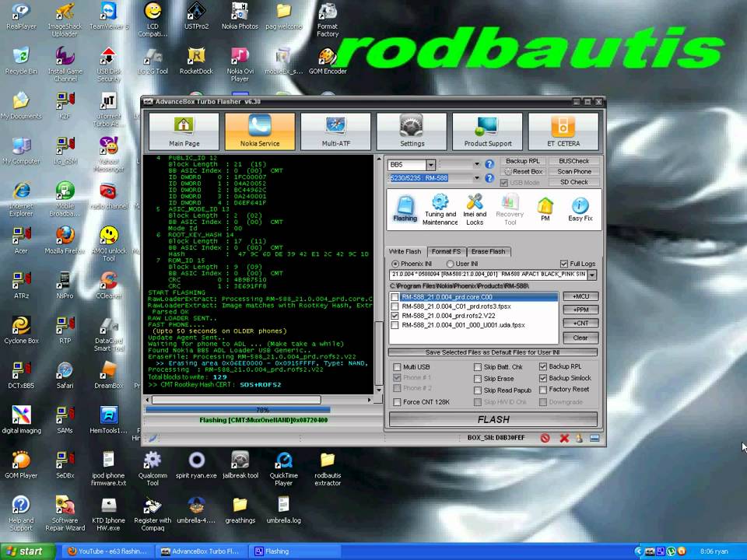747x560 pixels.
Task: Enable Force CNT 128K checkbox
Action: (x=397, y=402)
